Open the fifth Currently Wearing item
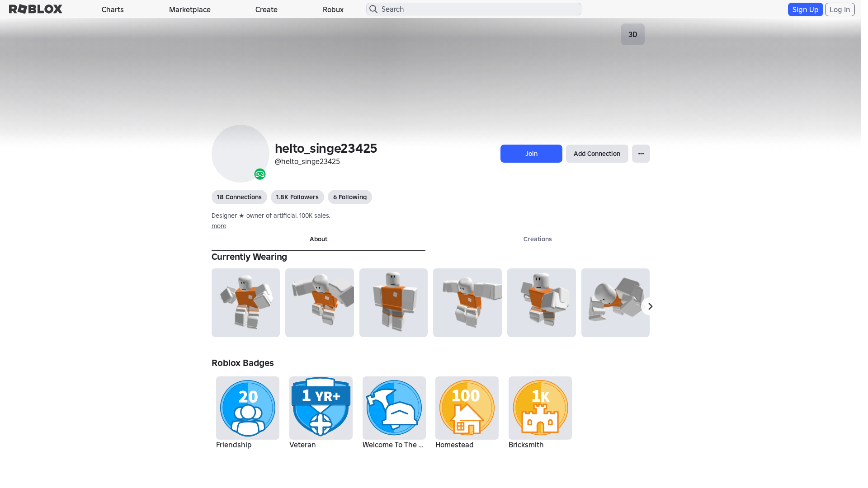Screen dimensions: 868x488 point(542,303)
